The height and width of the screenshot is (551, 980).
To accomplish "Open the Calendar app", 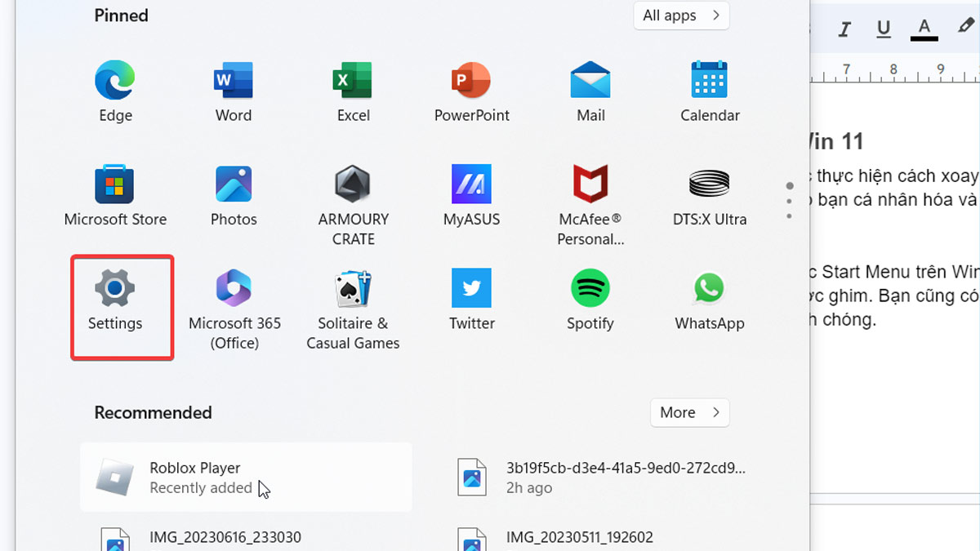I will 710,91.
